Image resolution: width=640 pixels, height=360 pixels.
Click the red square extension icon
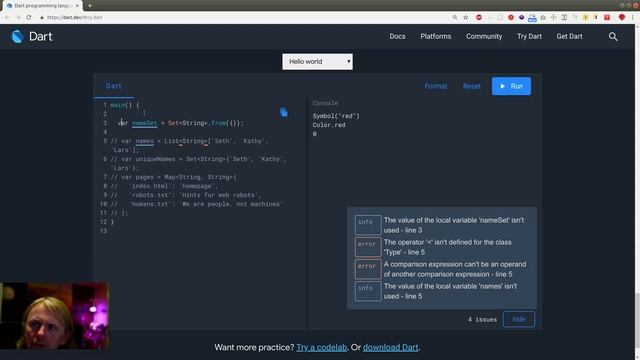(x=607, y=18)
